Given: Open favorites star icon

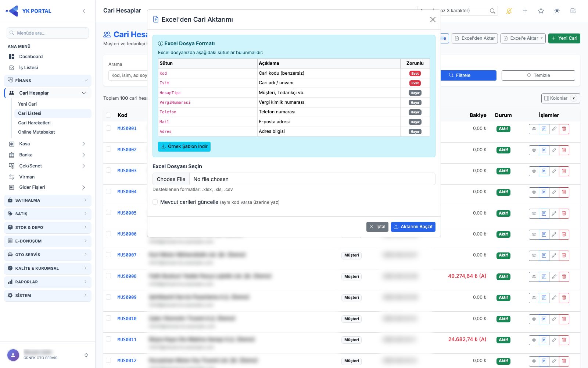Looking at the screenshot, I should click(x=541, y=11).
